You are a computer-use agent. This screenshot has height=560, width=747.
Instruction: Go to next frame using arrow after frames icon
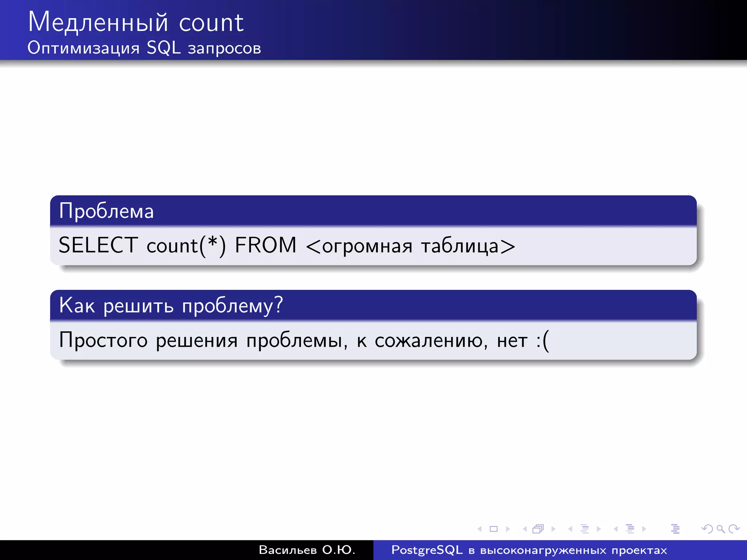[553, 529]
